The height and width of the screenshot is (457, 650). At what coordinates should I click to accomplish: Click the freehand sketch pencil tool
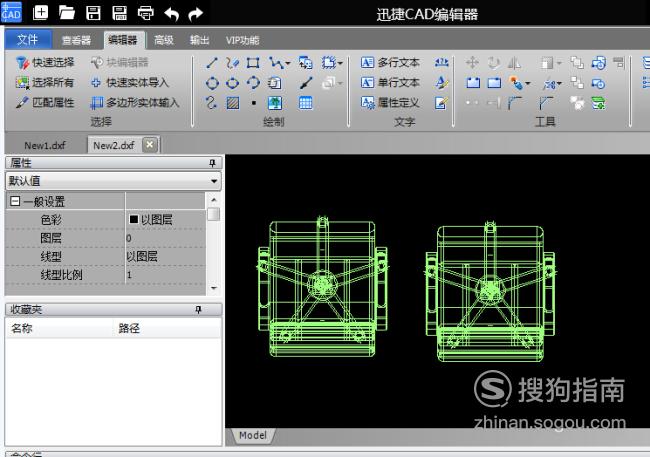tap(232, 63)
